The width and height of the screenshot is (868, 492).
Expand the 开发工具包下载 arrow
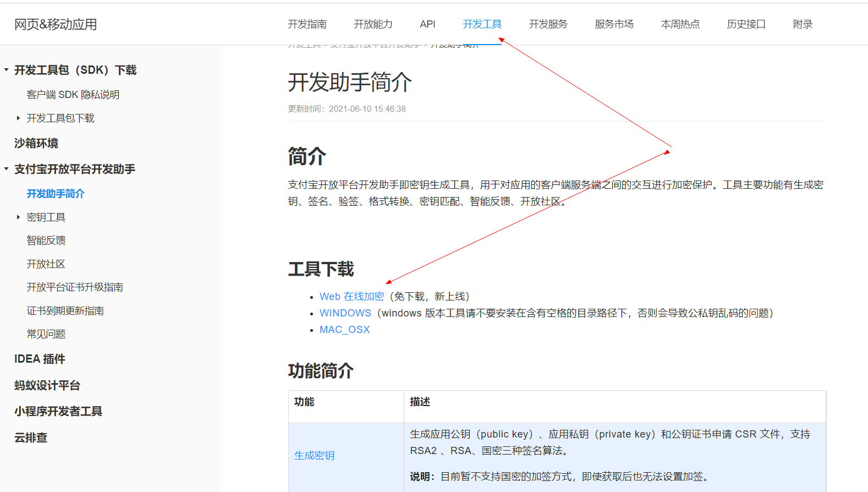[x=18, y=118]
